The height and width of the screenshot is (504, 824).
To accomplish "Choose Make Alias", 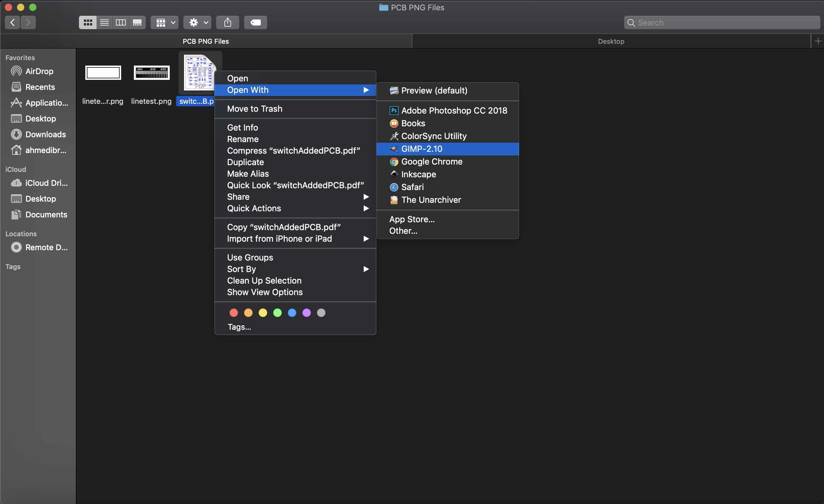I will 295,173.
